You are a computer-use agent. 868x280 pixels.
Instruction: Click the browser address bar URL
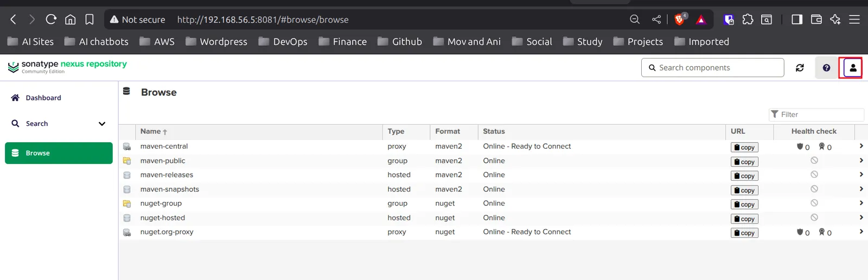[x=263, y=20]
